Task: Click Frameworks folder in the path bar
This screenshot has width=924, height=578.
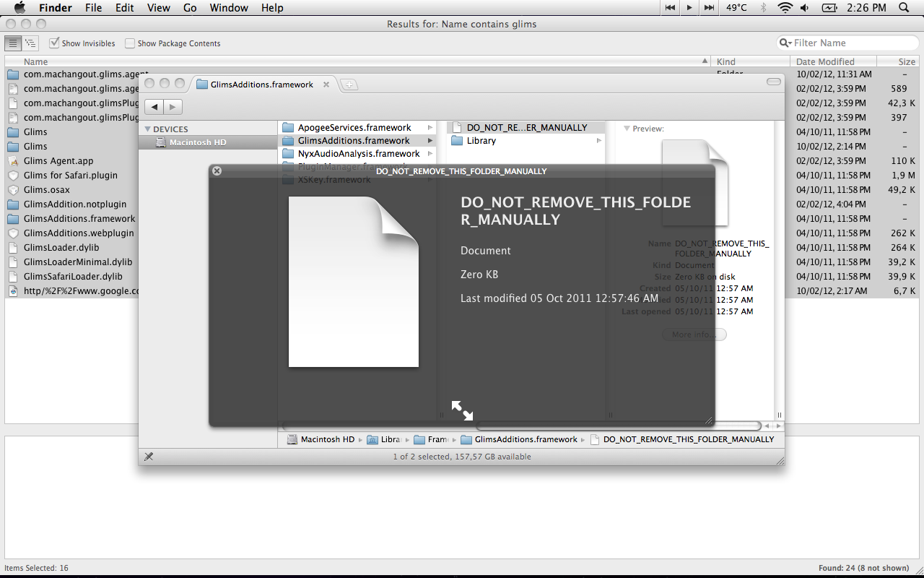Action: pyautogui.click(x=431, y=439)
